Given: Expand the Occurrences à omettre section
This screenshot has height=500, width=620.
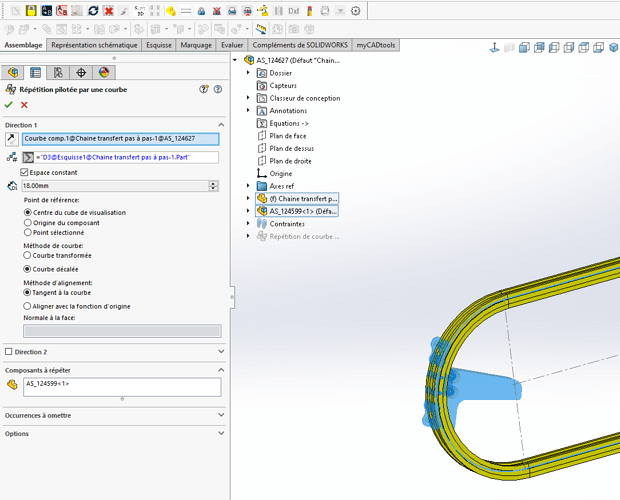Looking at the screenshot, I should 221,415.
